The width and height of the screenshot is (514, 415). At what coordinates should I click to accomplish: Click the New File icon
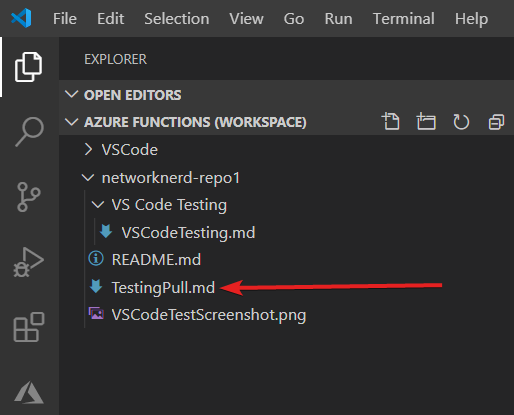click(391, 121)
